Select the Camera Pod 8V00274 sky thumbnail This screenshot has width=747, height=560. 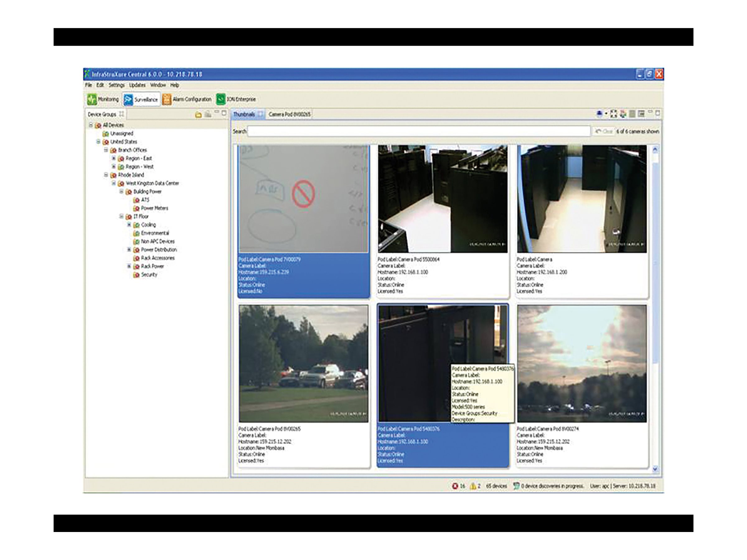click(582, 364)
